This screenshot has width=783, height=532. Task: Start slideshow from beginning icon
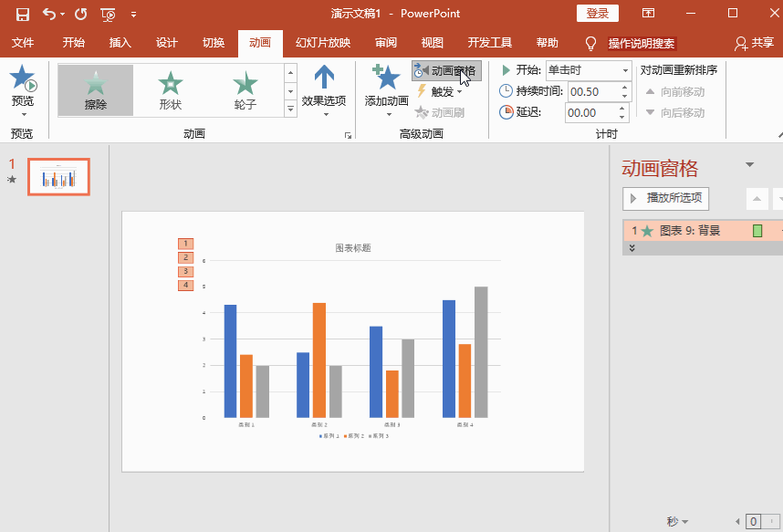pos(108,15)
